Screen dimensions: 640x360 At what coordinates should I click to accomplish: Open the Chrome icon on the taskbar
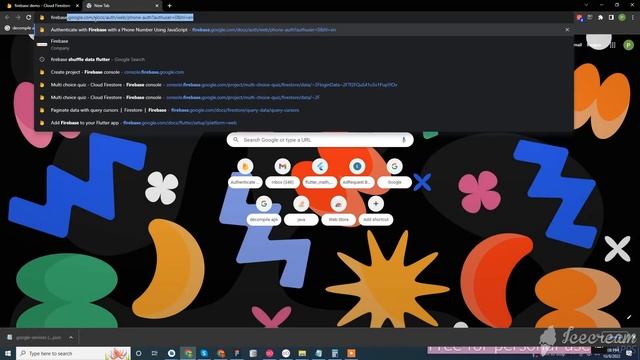[188, 353]
